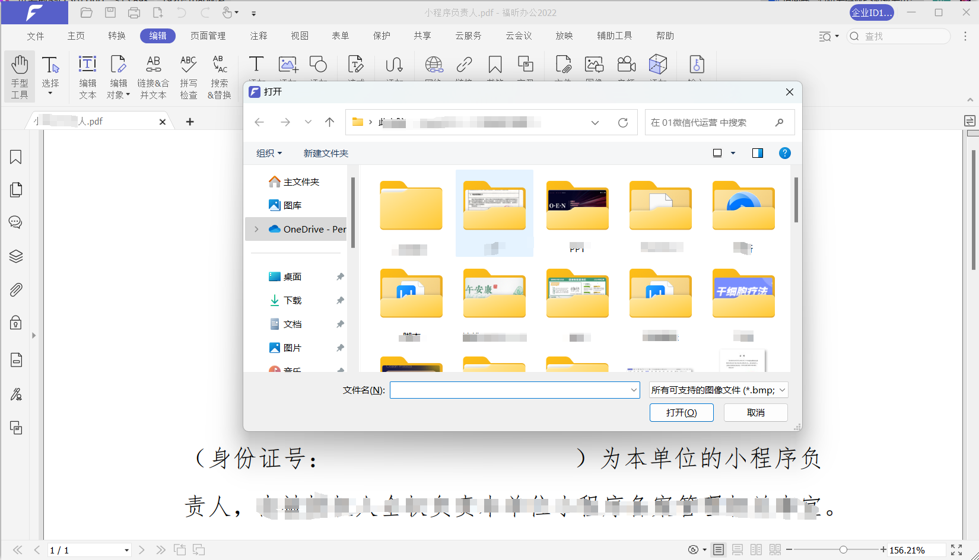Click the 3D cube icon in ribbon

coord(658,65)
